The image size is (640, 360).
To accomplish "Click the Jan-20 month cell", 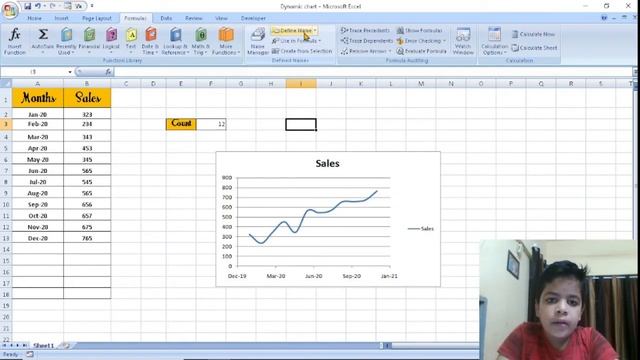I will (x=38, y=114).
